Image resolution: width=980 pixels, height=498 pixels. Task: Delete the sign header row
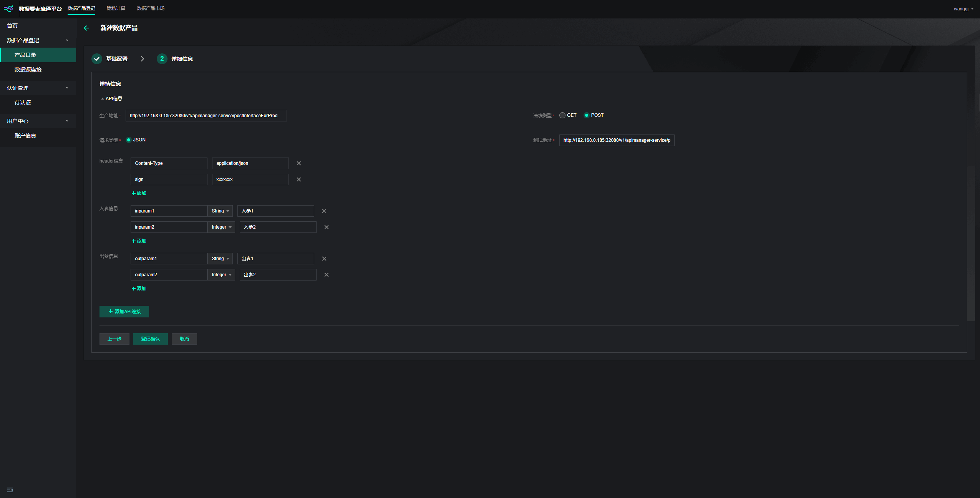point(299,179)
